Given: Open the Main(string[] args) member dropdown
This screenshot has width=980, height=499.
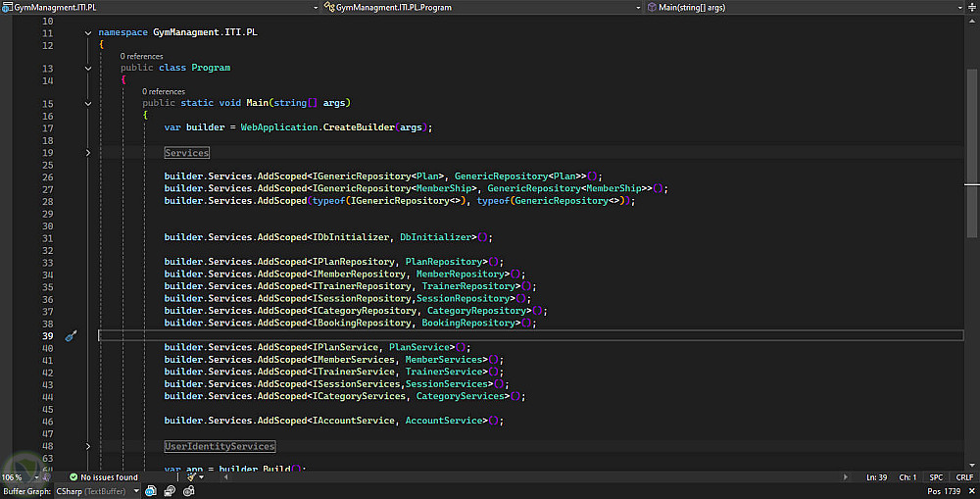Looking at the screenshot, I should [960, 8].
